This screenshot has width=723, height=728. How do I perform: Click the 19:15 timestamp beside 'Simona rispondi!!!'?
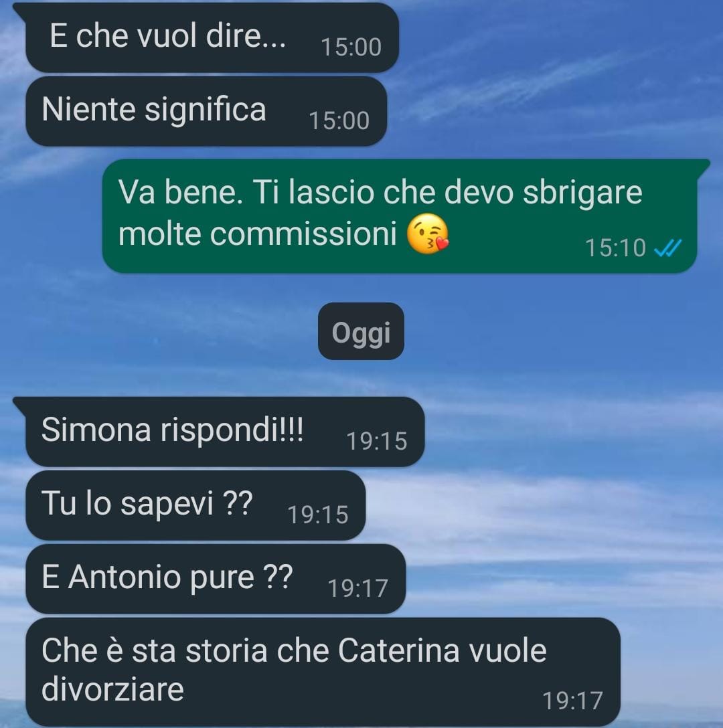pyautogui.click(x=377, y=441)
